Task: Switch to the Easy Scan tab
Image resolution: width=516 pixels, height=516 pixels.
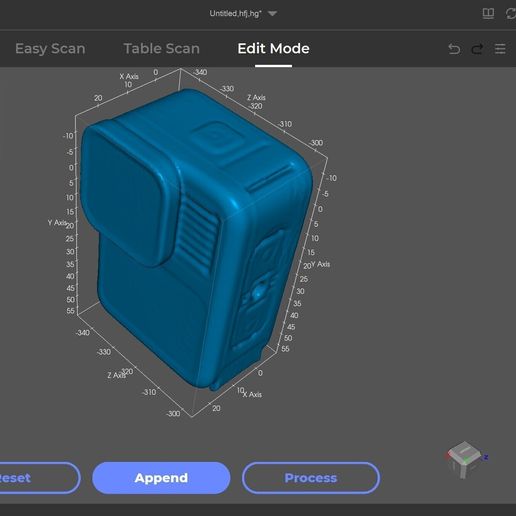Action: [x=50, y=49]
